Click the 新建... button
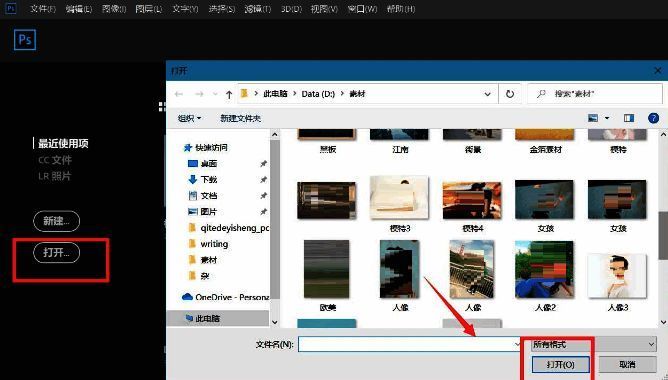Image resolution: width=668 pixels, height=380 pixels. click(x=56, y=221)
